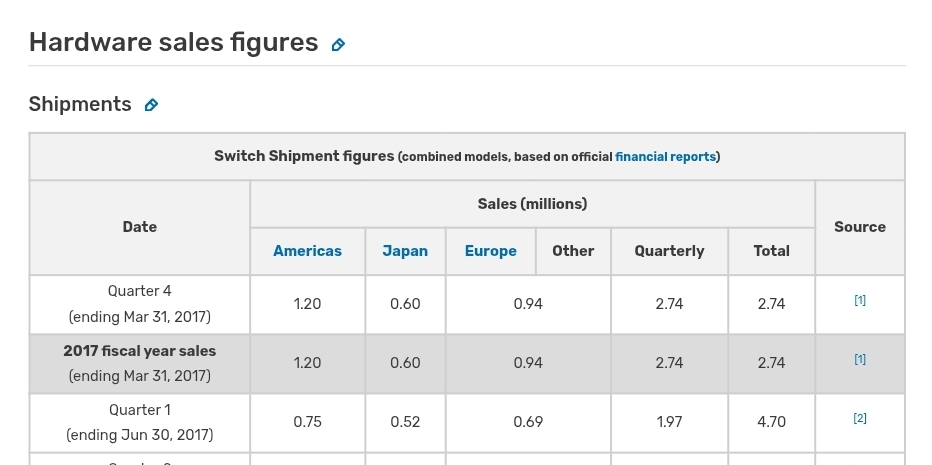Click the Quarter 1 ending Jun 30, 2017 cell
The width and height of the screenshot is (932, 465).
click(x=140, y=422)
